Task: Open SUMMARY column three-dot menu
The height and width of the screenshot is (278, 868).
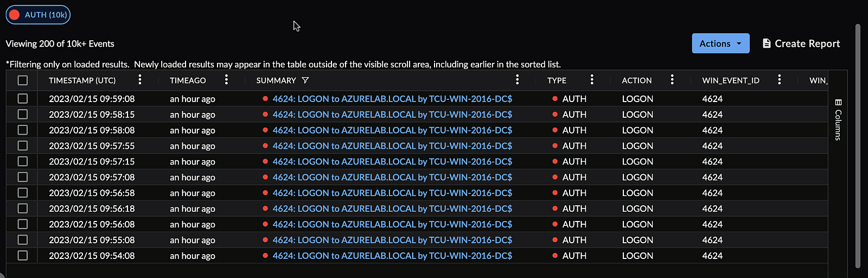Action: pos(517,80)
